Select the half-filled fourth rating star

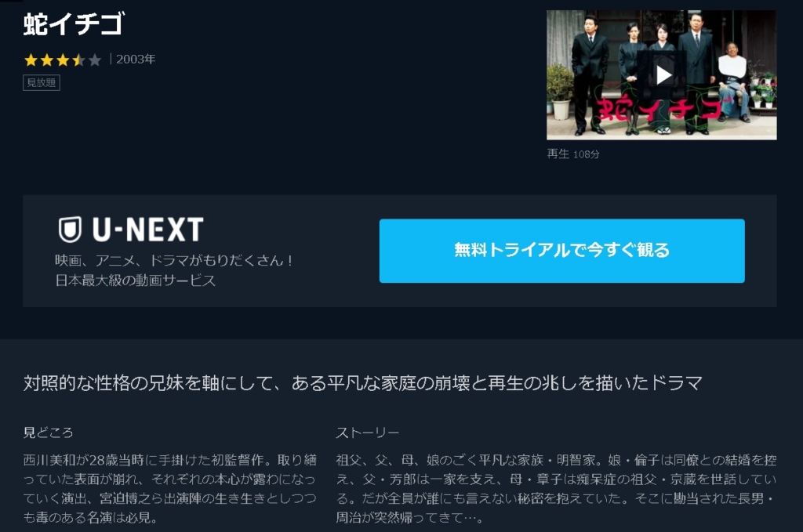(78, 60)
